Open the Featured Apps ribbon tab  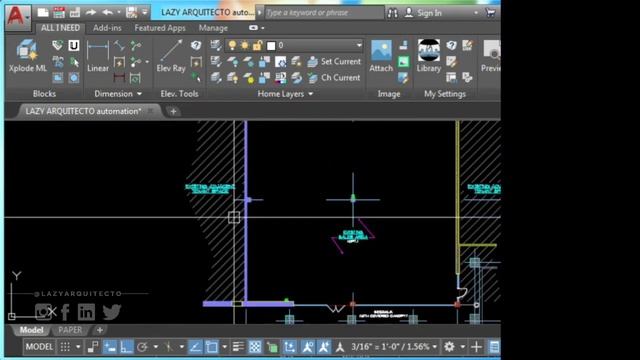click(x=160, y=28)
